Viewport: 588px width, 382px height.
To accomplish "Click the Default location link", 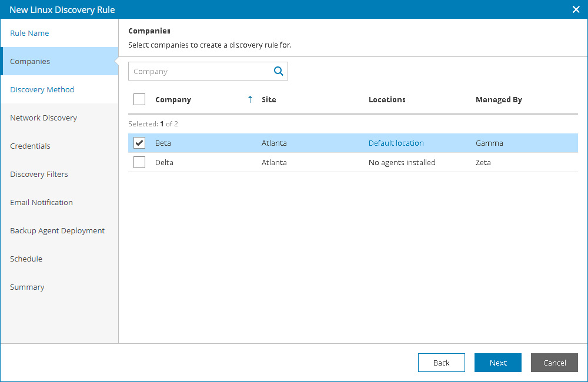I will (x=396, y=143).
